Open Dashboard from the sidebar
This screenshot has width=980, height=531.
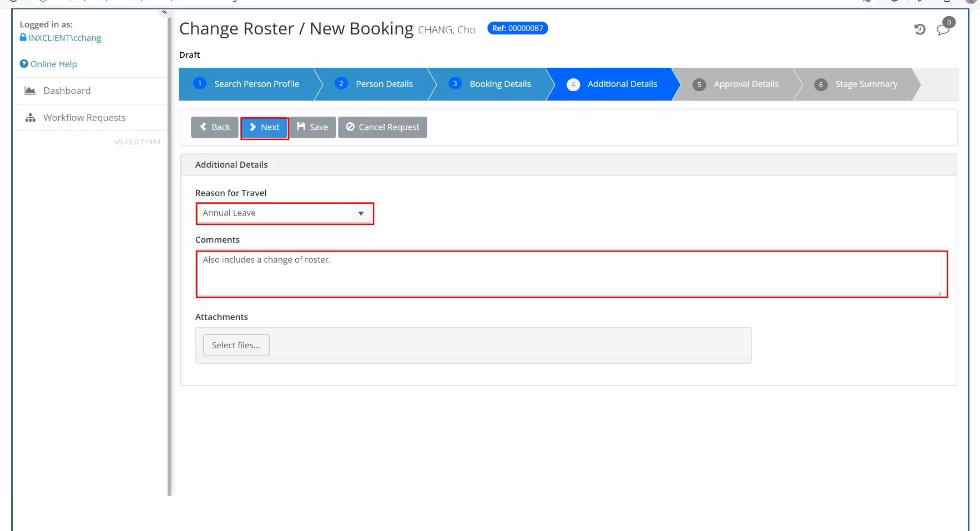67,91
